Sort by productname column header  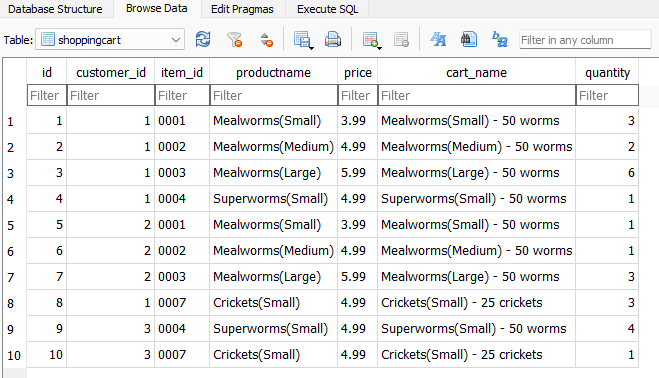pyautogui.click(x=274, y=73)
